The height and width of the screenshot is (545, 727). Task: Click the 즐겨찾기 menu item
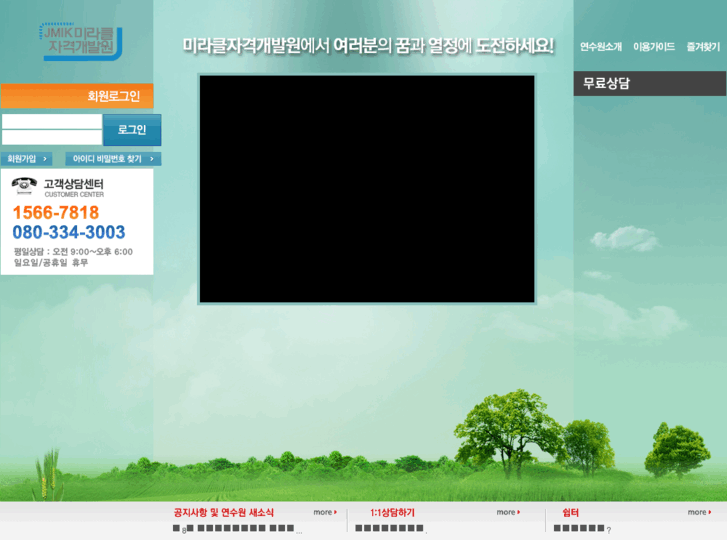703,47
